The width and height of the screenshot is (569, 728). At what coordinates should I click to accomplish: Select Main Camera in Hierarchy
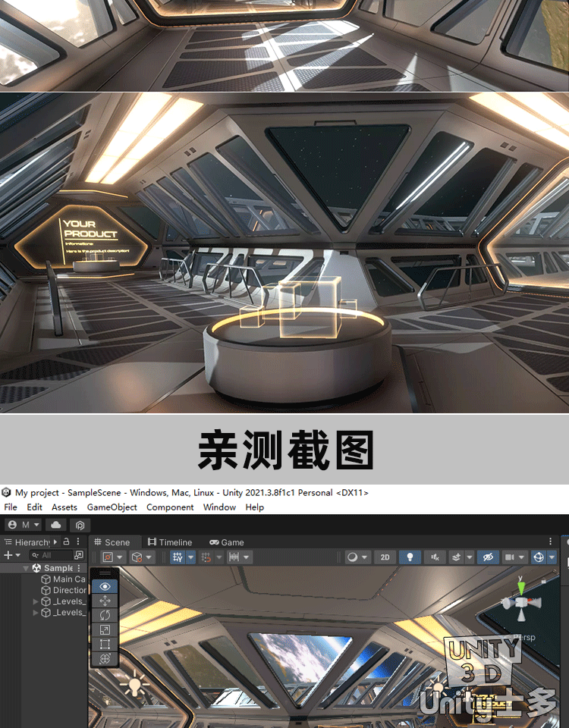64,579
